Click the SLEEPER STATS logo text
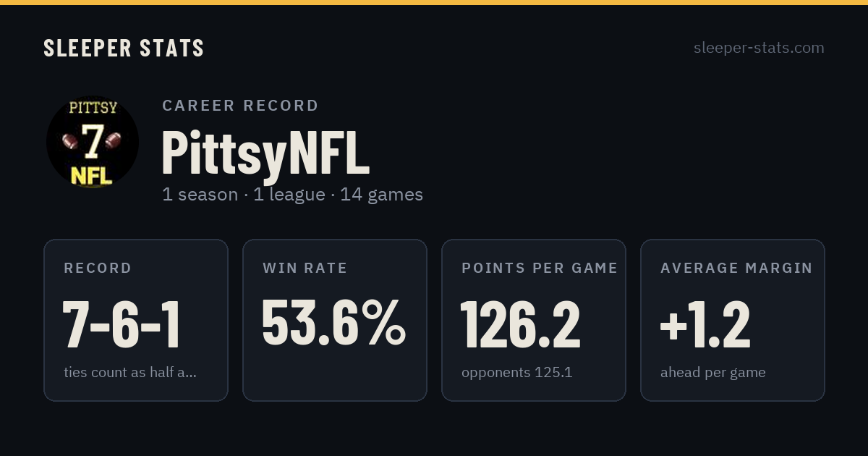 [x=124, y=48]
